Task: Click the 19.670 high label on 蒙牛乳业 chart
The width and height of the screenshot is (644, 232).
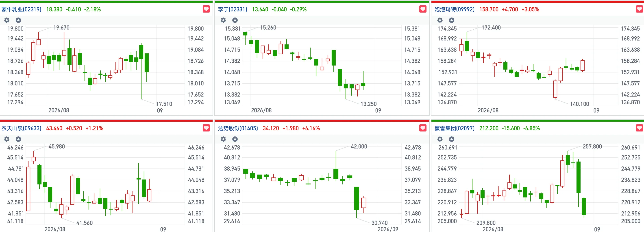Action: point(61,28)
